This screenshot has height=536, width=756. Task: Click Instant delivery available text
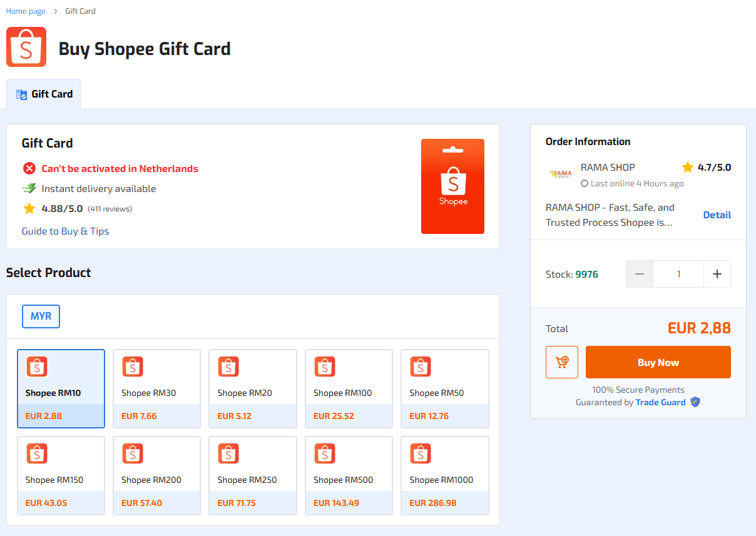[x=99, y=188]
